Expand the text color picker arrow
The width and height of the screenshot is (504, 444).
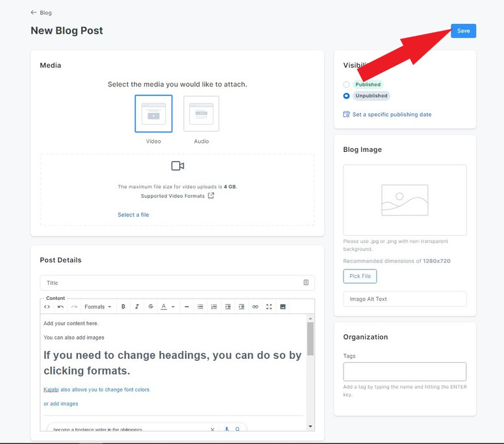[x=173, y=307]
